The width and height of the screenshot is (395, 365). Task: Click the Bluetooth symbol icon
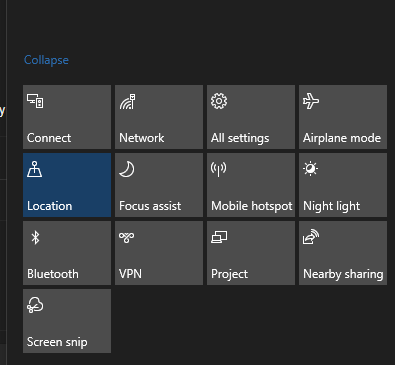(x=35, y=238)
